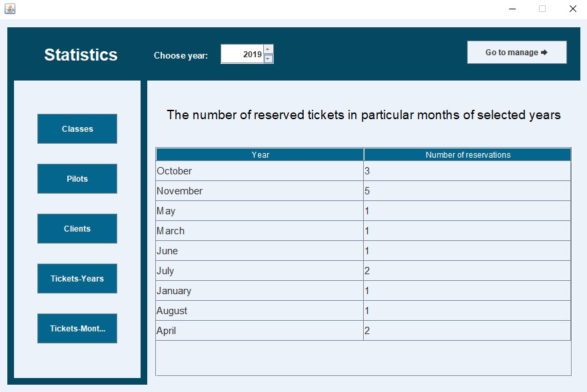This screenshot has height=392, width=587.
Task: Select the July row
Action: 364,271
